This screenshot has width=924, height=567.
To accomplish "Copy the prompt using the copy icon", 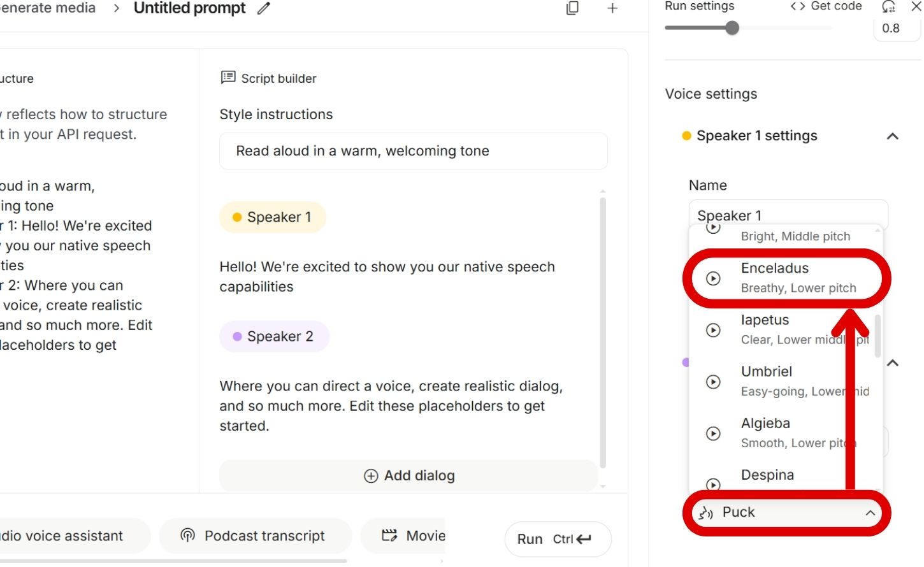I will tap(572, 8).
